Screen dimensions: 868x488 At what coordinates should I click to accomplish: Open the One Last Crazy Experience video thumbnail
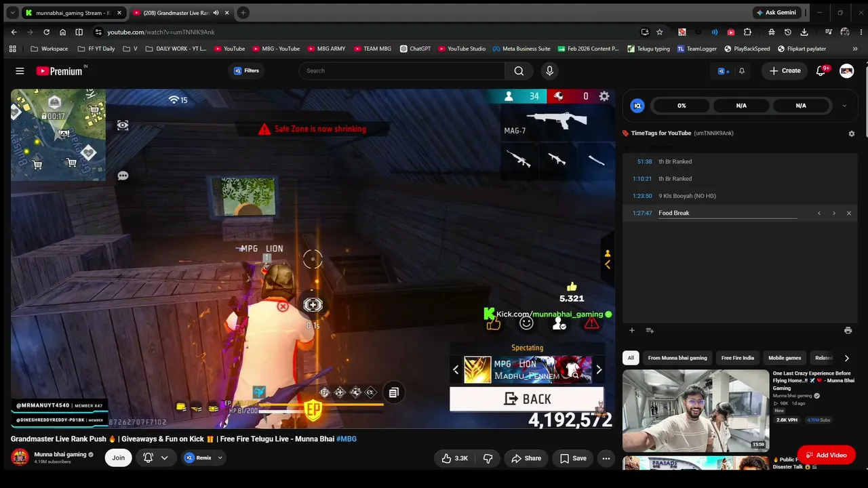[x=696, y=410]
